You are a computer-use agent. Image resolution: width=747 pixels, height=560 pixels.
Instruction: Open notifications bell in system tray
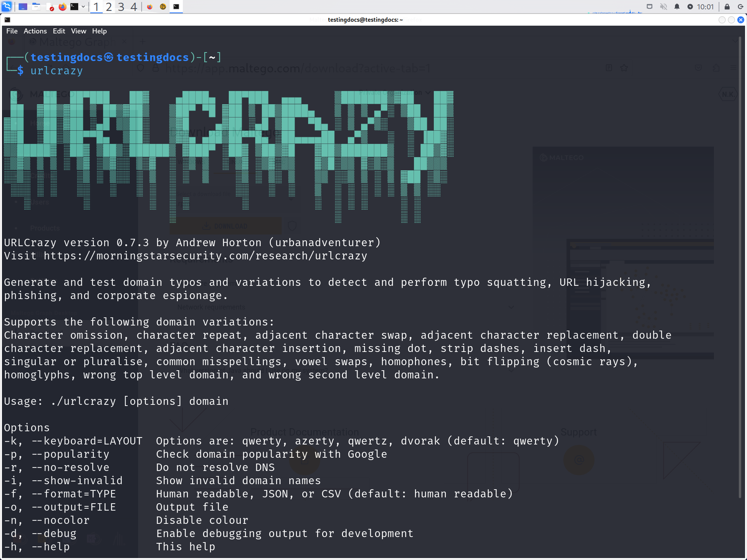click(677, 7)
